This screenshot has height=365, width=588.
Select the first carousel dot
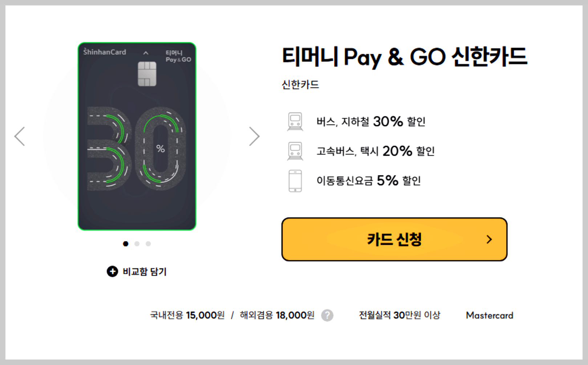tap(126, 244)
